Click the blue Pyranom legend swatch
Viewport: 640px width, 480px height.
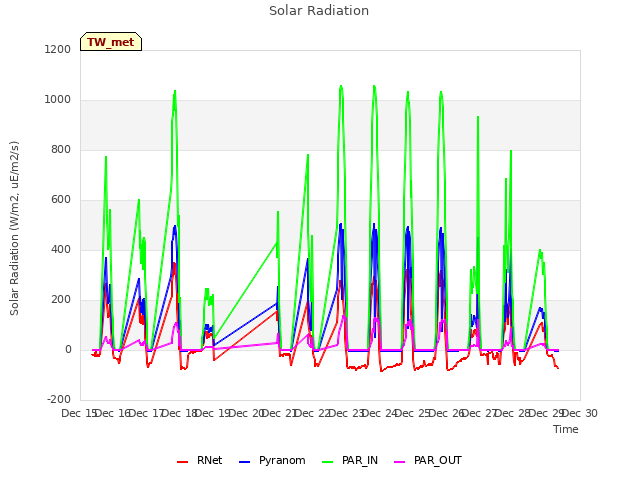point(244,462)
